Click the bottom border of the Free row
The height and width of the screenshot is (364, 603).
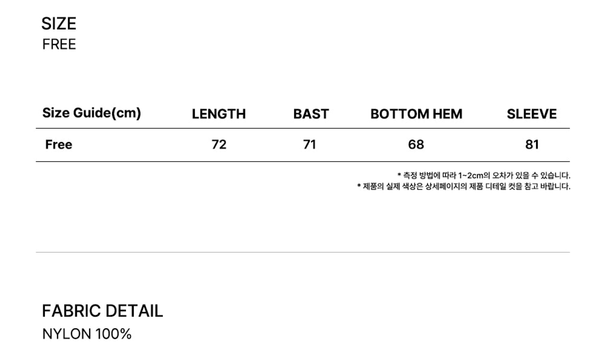[302, 161]
